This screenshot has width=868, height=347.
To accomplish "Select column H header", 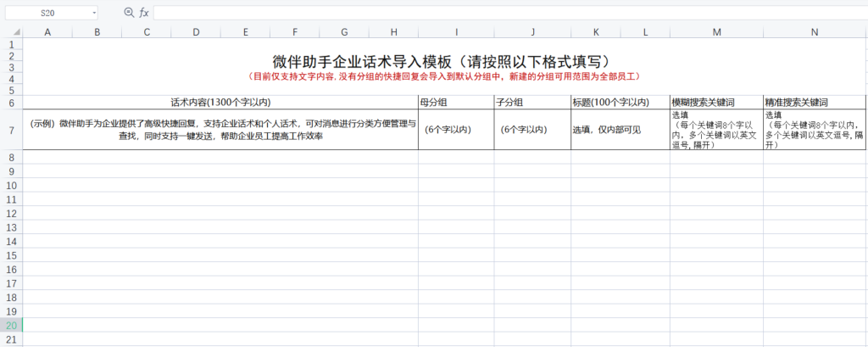I will click(393, 32).
